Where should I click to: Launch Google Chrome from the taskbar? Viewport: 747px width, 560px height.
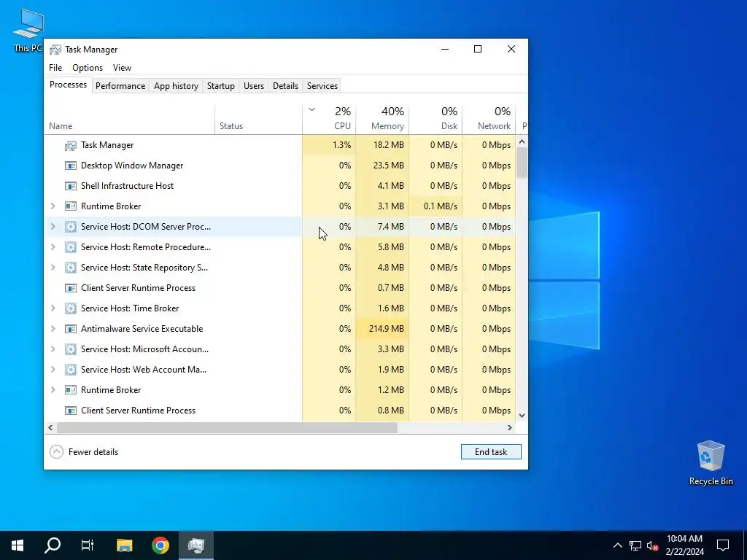pyautogui.click(x=160, y=545)
